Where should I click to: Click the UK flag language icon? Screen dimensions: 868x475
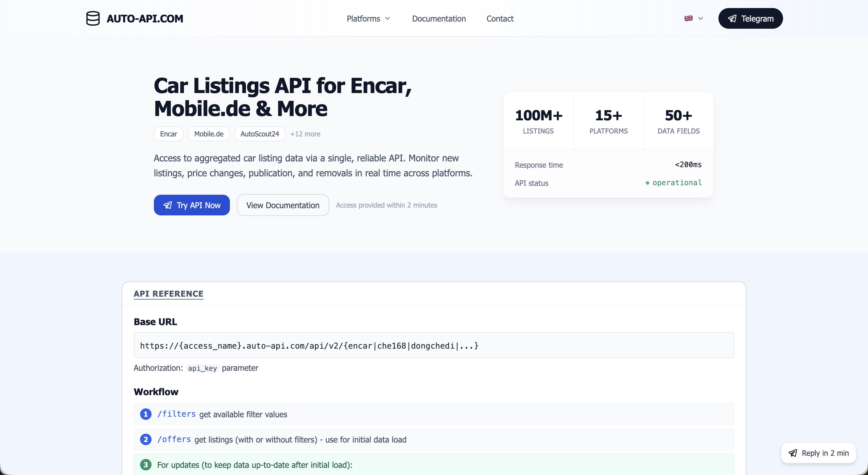click(x=689, y=18)
